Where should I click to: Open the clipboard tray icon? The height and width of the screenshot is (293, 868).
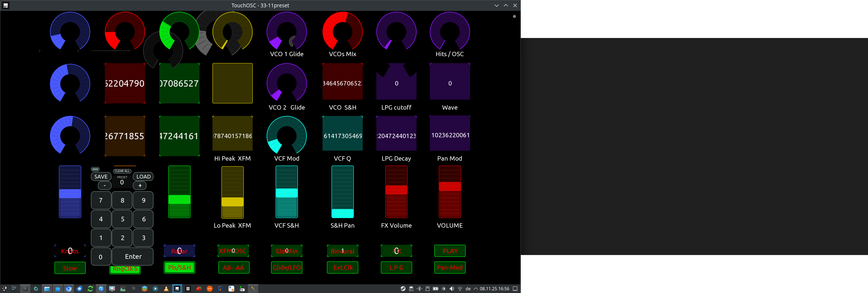click(x=411, y=289)
